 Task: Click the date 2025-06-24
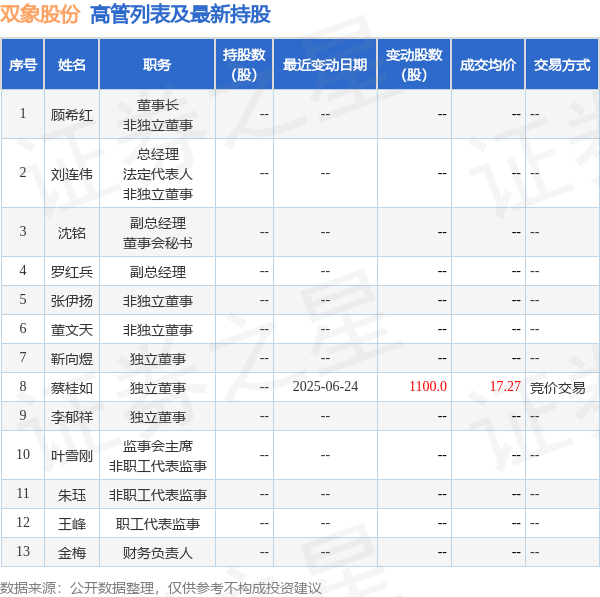pos(325,387)
